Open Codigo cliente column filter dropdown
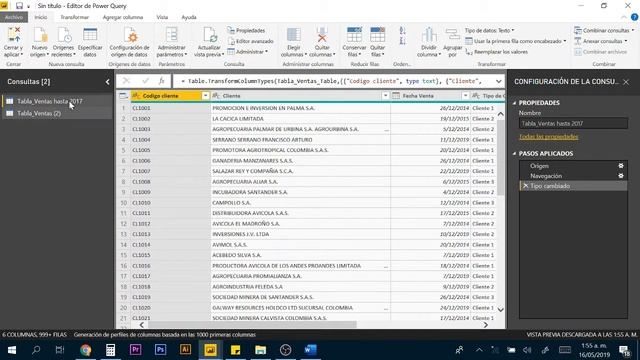The height and width of the screenshot is (360, 640). [x=205, y=96]
